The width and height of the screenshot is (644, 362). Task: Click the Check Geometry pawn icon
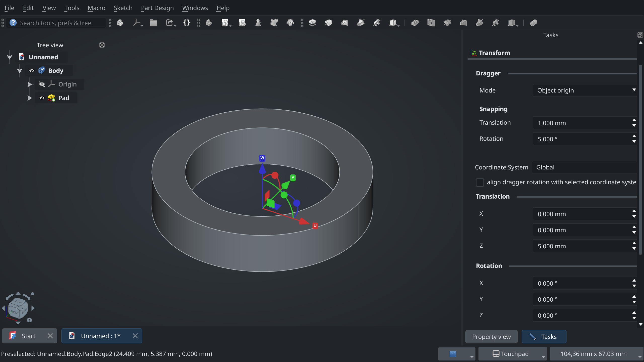tap(258, 23)
